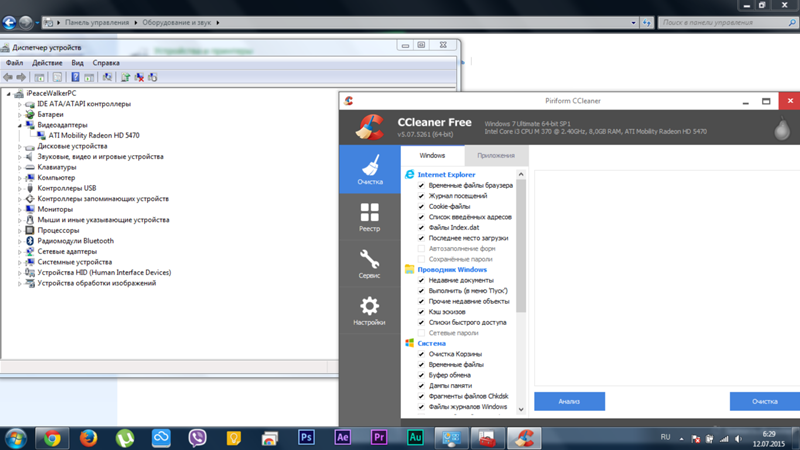The image size is (800, 450).
Task: Open Photoshop from the taskbar
Action: coord(306,438)
